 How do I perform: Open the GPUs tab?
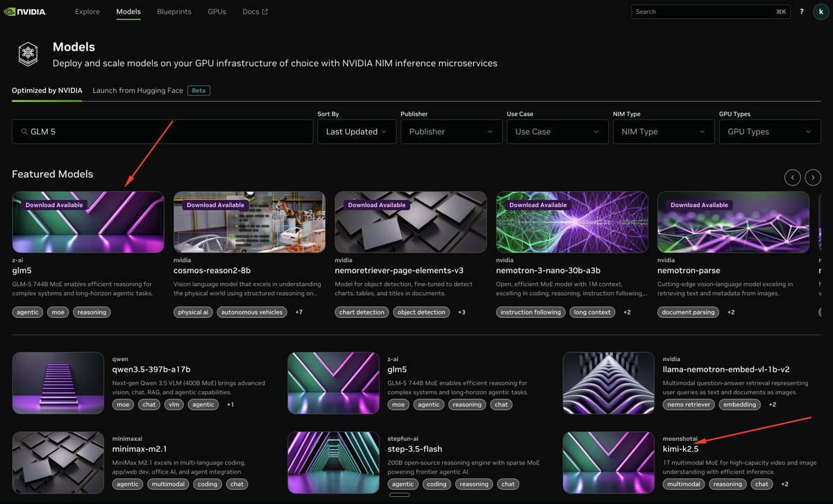pyautogui.click(x=217, y=12)
